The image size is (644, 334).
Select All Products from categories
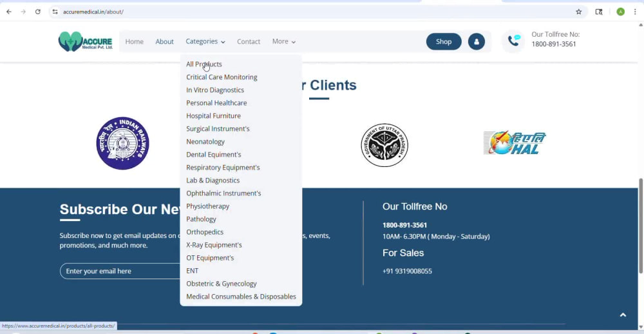tap(204, 64)
